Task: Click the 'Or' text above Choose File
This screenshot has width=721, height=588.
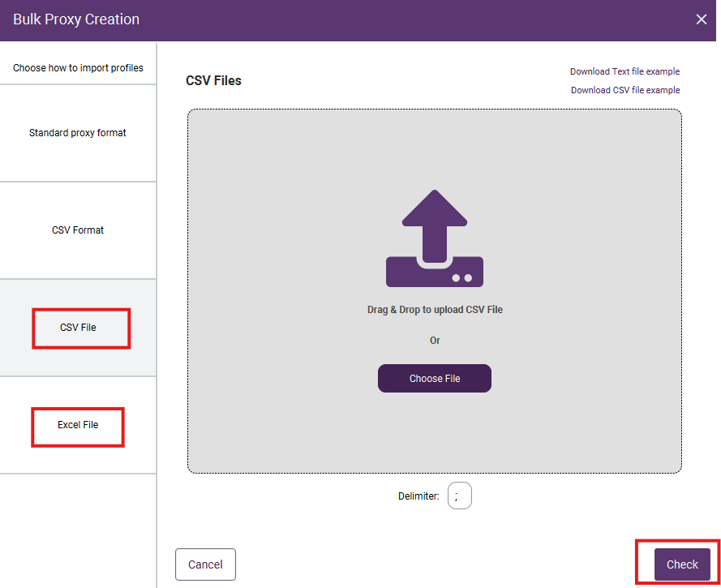Action: pos(435,341)
